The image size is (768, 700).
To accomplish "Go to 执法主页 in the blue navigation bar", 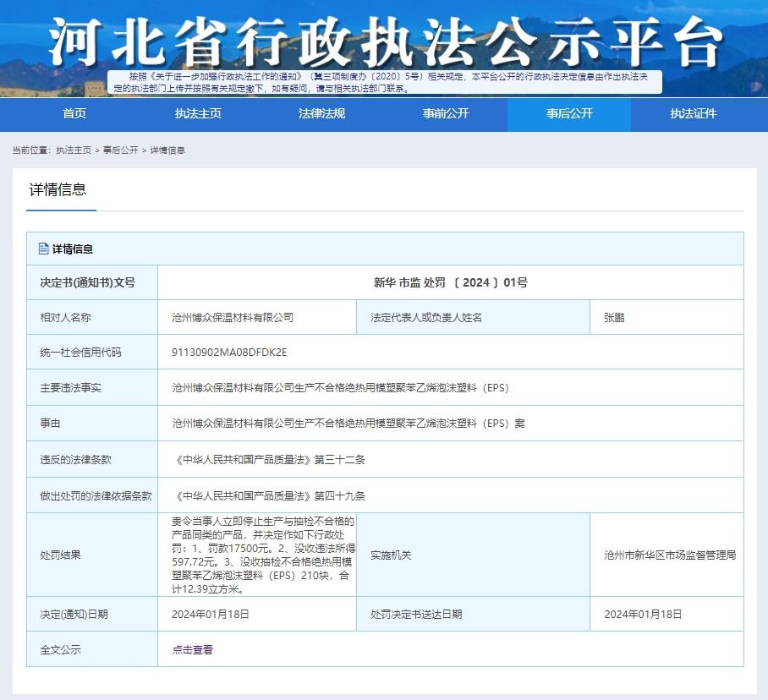I will [x=198, y=114].
